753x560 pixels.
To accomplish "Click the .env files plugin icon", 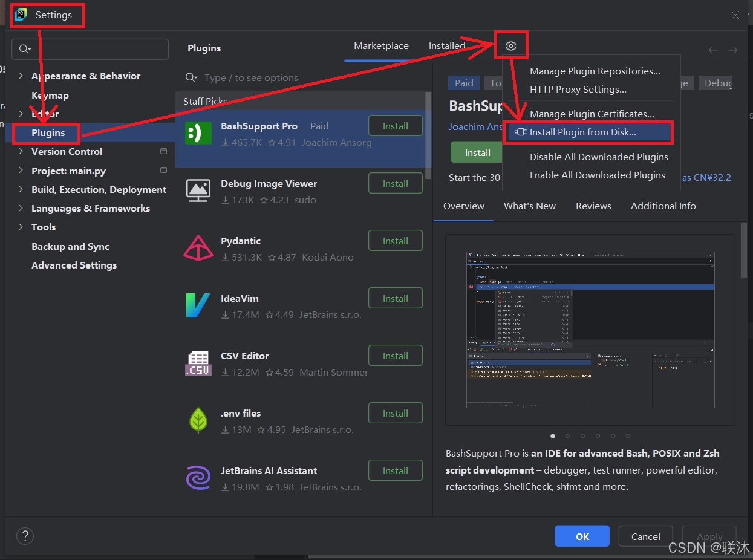I will (x=198, y=420).
